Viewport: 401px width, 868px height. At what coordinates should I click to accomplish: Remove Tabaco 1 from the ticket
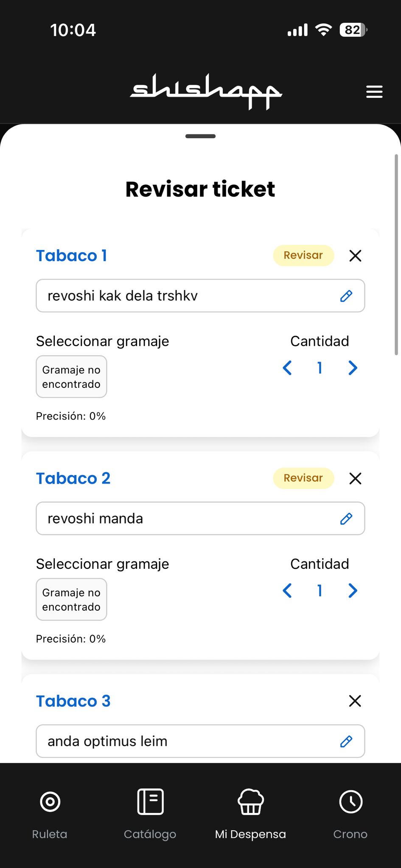point(355,256)
